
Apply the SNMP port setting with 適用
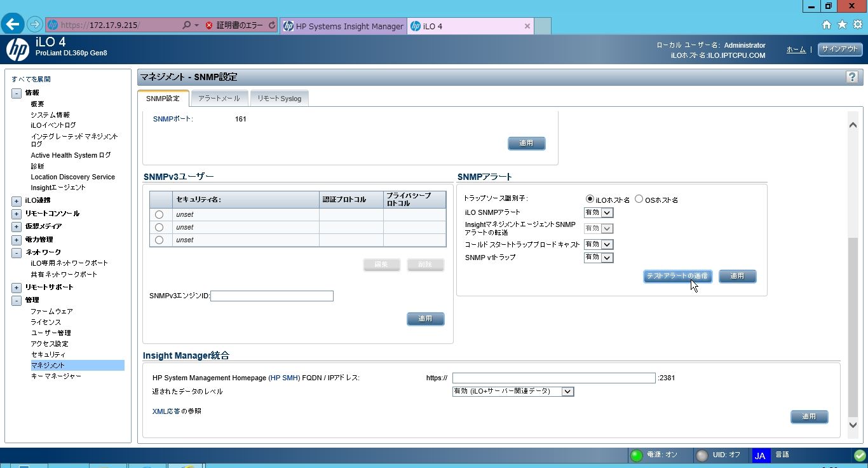[526, 143]
